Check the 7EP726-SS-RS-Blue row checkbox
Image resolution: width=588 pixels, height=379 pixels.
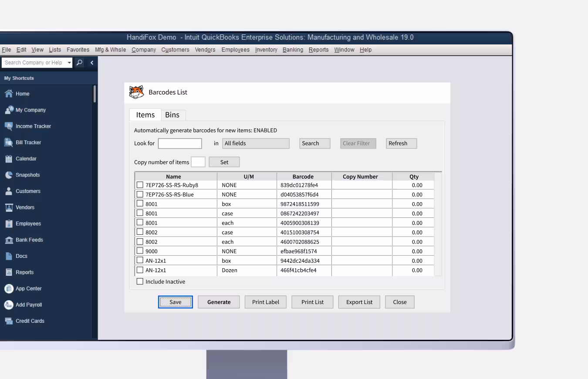(140, 194)
